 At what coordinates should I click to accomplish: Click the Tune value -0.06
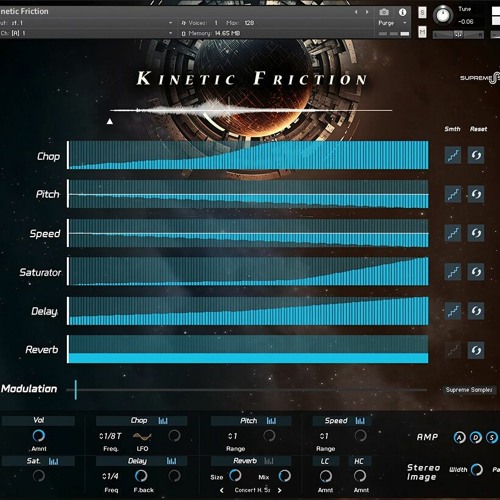coord(465,22)
